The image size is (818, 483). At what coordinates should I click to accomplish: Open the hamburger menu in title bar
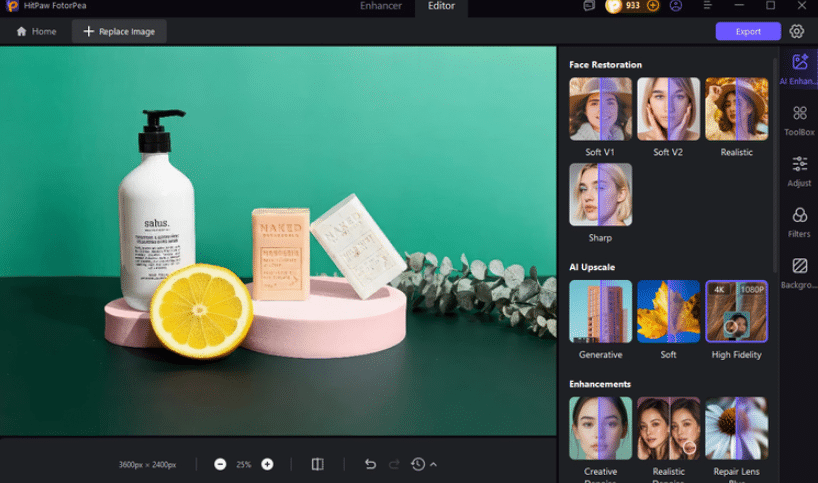[x=707, y=6]
